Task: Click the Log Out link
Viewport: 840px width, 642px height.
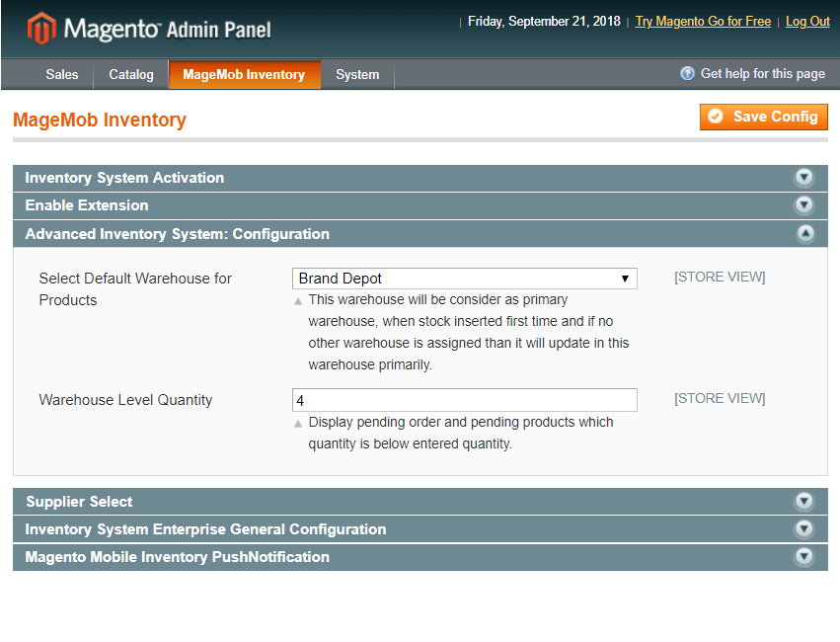Action: point(807,22)
